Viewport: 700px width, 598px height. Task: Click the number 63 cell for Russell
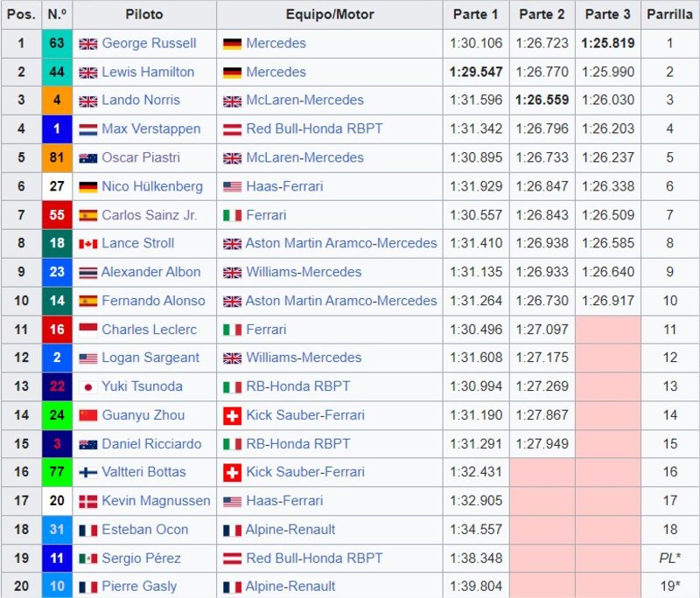pos(57,43)
